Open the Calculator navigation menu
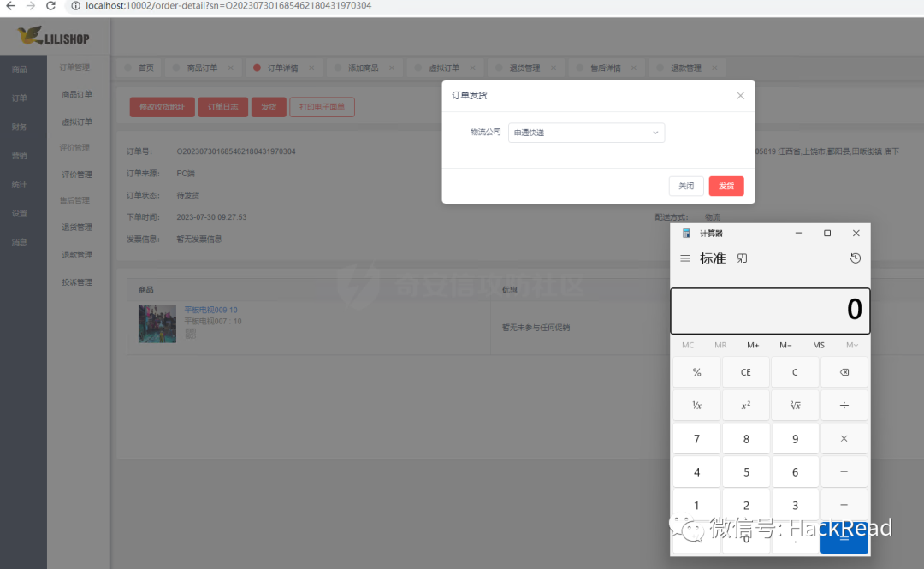 point(684,258)
